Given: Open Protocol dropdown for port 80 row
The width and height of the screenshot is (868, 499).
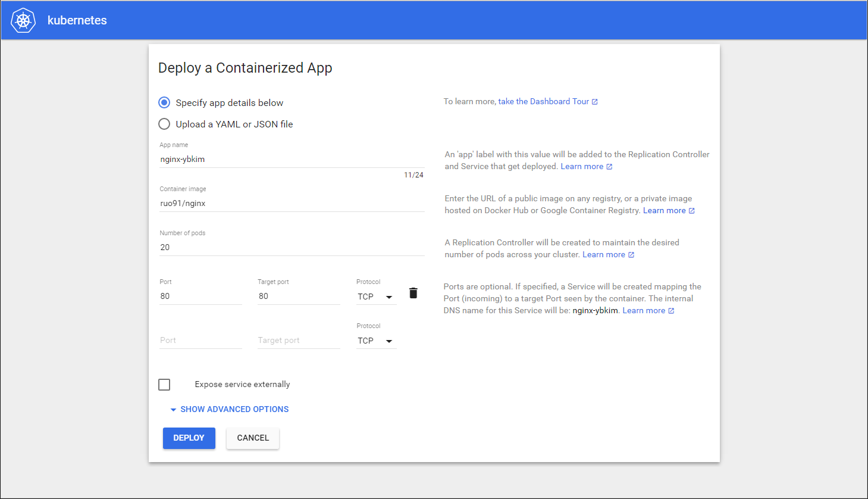Looking at the screenshot, I should pyautogui.click(x=376, y=297).
